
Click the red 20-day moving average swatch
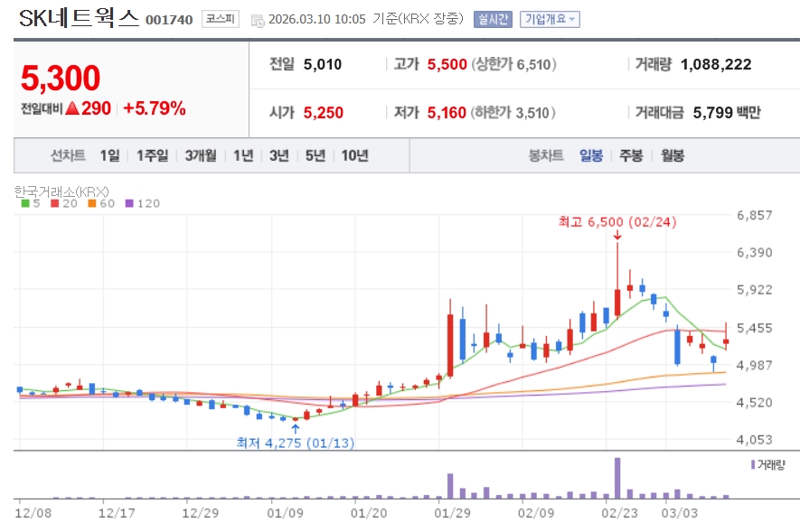click(x=55, y=203)
